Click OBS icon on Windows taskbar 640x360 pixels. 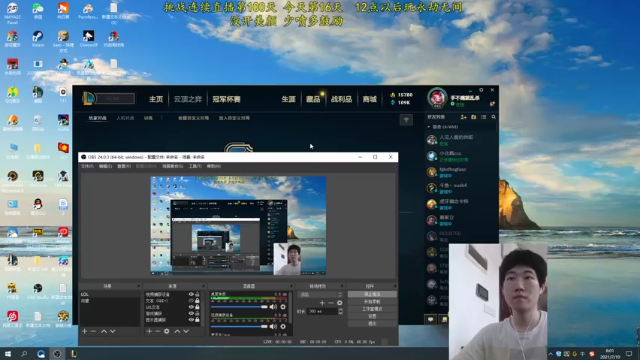coord(57,354)
